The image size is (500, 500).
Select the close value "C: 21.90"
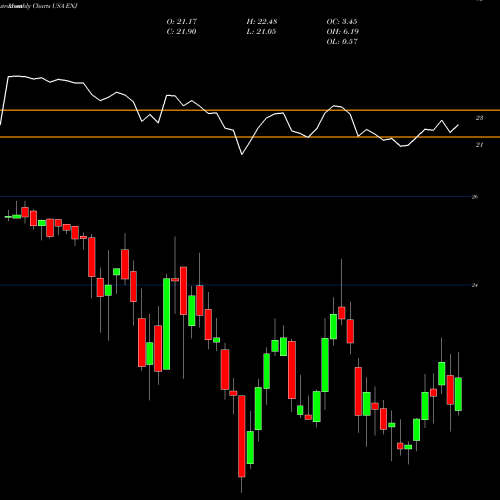[181, 32]
